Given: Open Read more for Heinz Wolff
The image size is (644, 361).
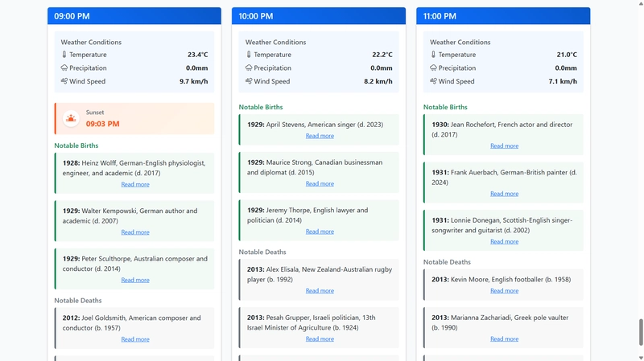Looking at the screenshot, I should click(x=135, y=184).
